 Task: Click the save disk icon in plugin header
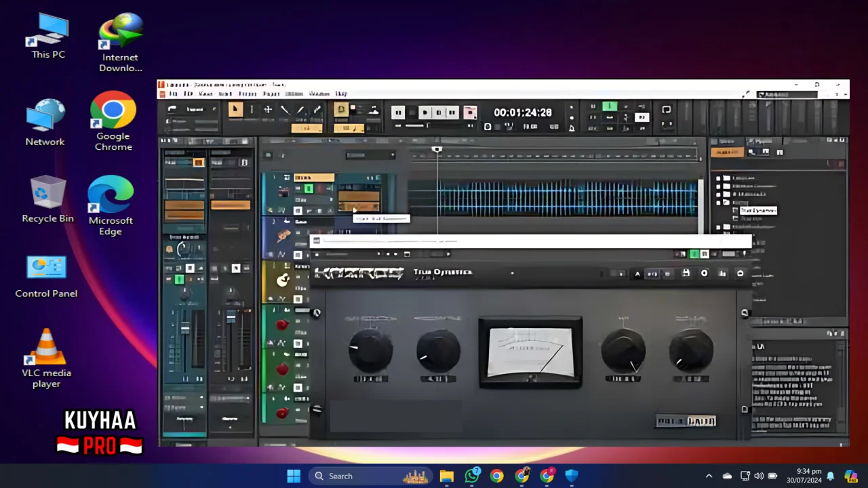coord(686,273)
